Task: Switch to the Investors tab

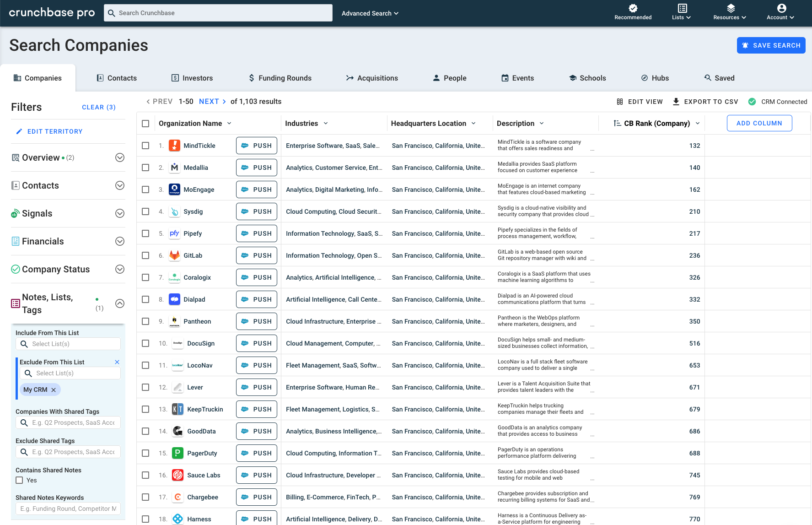Action: pyautogui.click(x=192, y=78)
